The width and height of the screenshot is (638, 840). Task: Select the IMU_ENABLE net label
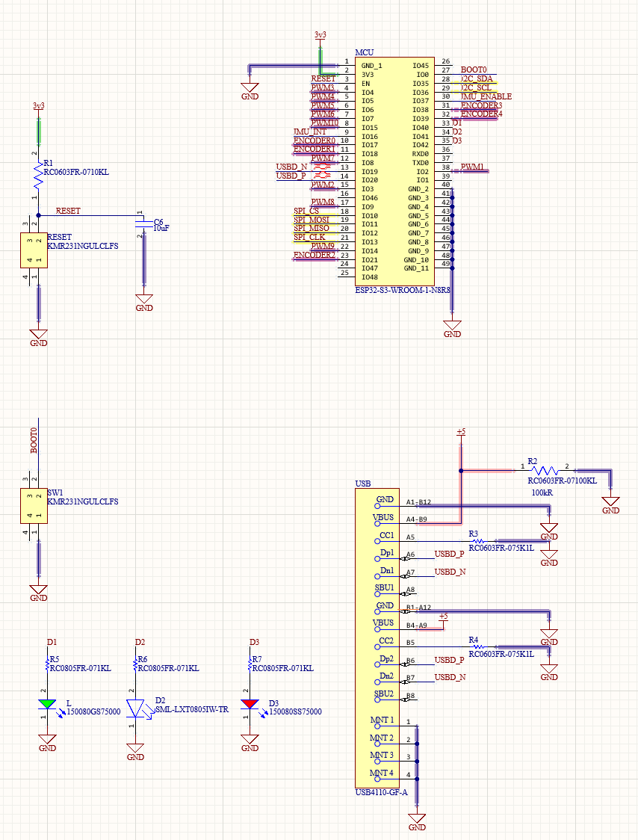pyautogui.click(x=486, y=96)
